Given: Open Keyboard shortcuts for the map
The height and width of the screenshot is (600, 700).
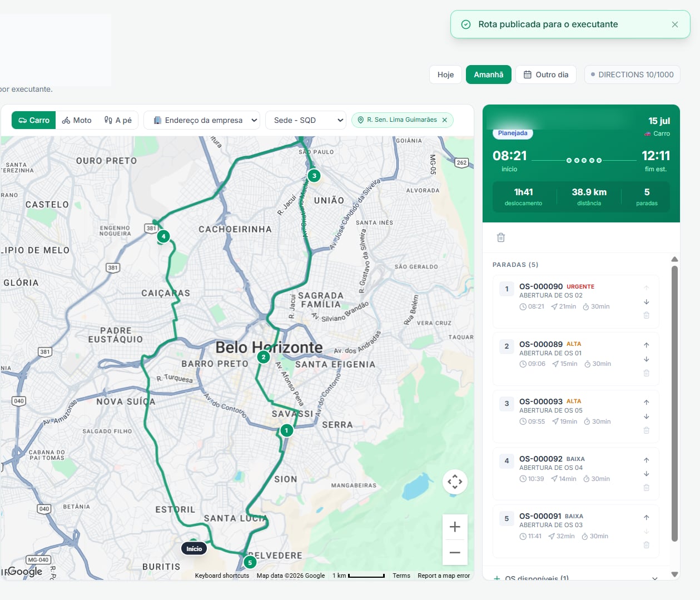Looking at the screenshot, I should (x=222, y=576).
